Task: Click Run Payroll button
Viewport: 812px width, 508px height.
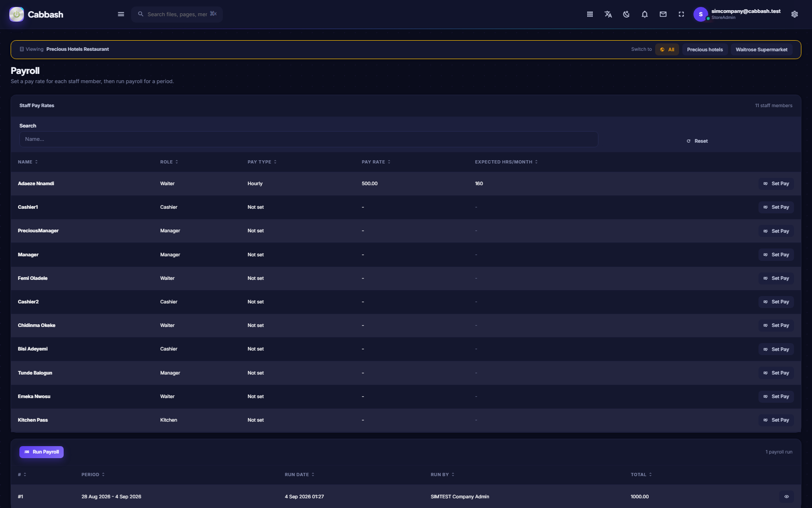Action: (42, 452)
